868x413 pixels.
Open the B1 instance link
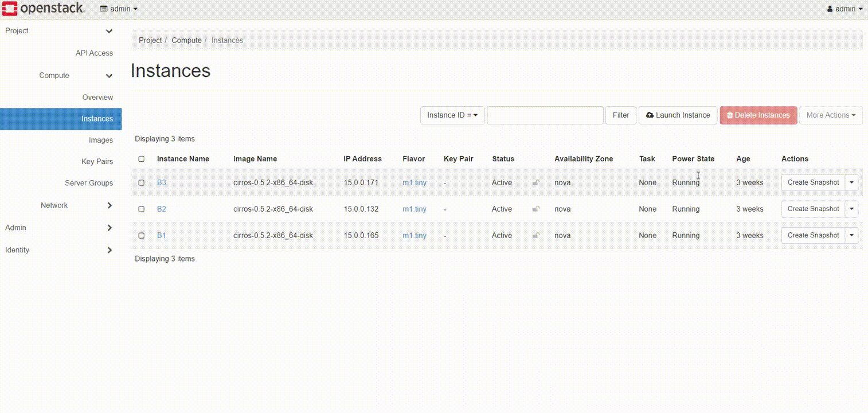161,235
